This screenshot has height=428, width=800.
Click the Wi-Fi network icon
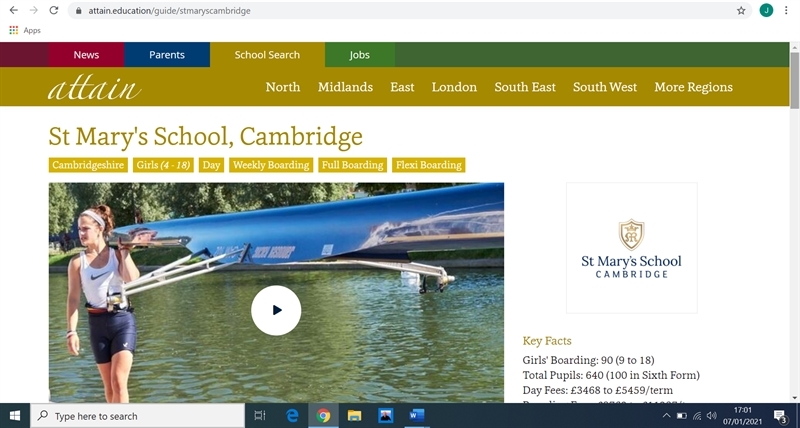[697, 416]
